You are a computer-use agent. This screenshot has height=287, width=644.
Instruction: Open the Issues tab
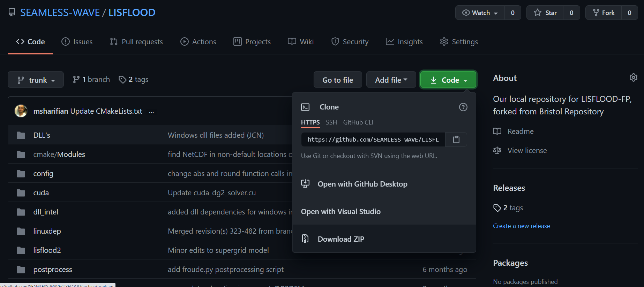77,41
